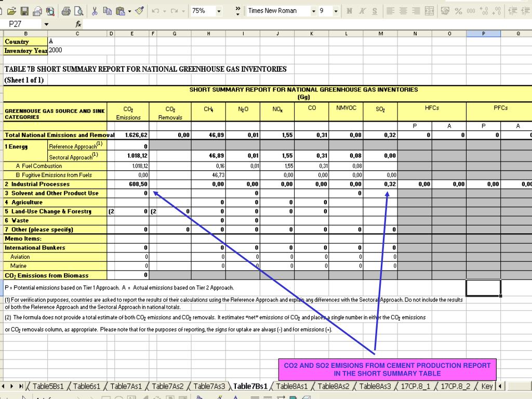Open Print Preview
Image resolution: width=532 pixels, height=399 pixels.
[79, 11]
